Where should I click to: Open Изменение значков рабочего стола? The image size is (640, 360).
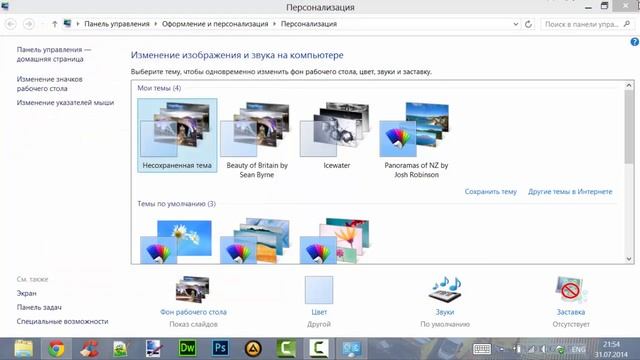(49, 84)
